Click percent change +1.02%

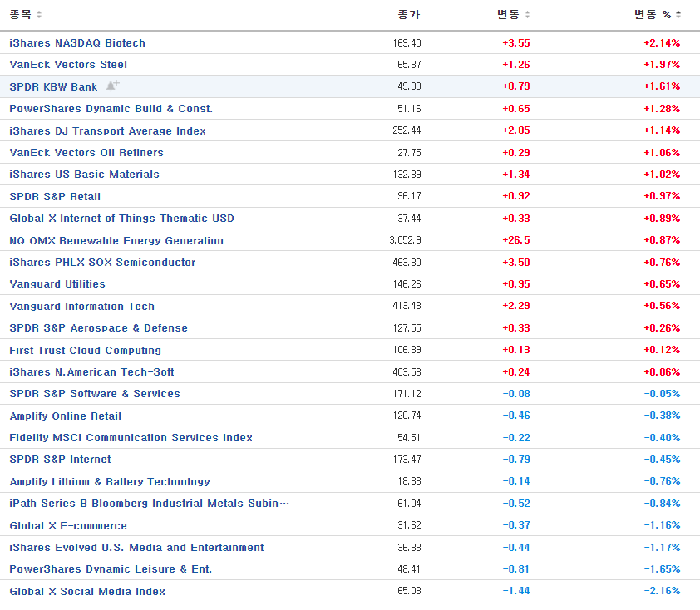pos(662,174)
